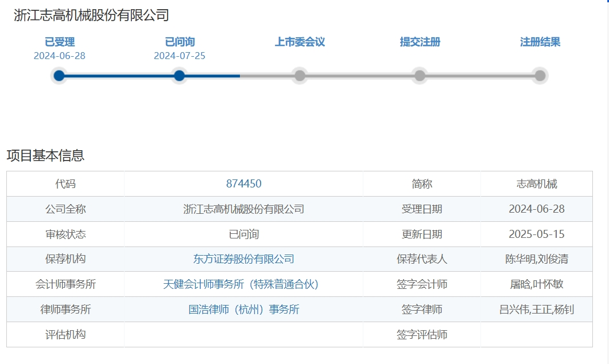Click date 2024-06-28 under 已受理

coord(60,56)
